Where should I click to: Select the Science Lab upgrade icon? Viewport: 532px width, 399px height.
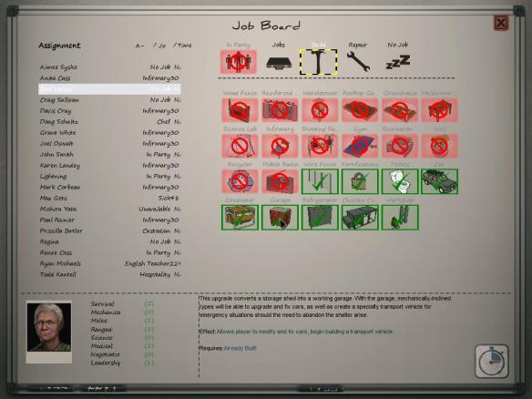click(240, 146)
